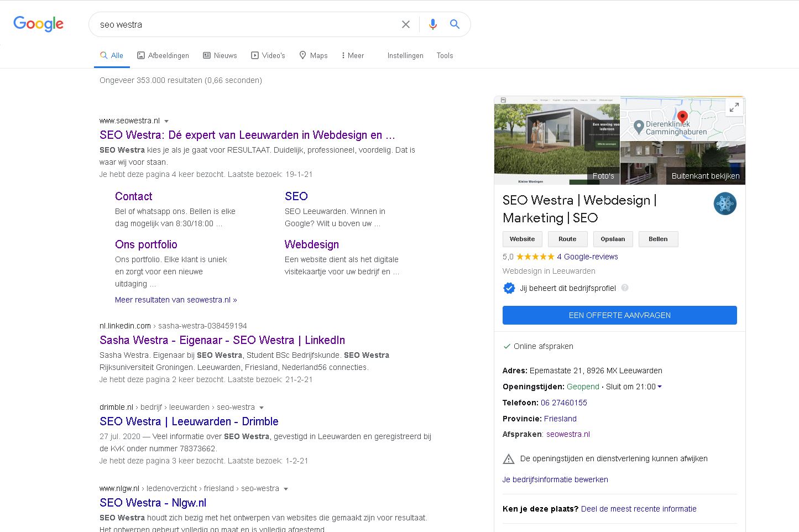Screen dimensions: 799x532
Task: Open the dropdown arrow on the Drimble result
Action: point(262,407)
